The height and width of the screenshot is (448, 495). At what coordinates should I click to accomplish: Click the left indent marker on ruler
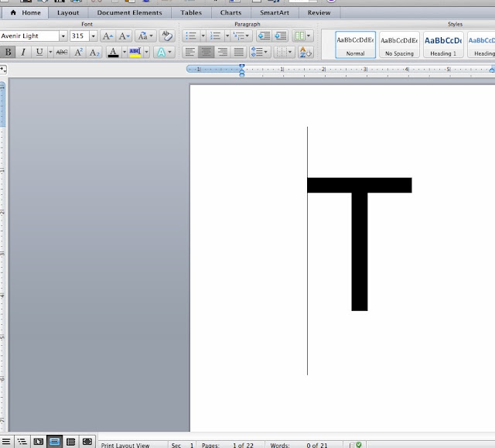click(242, 74)
